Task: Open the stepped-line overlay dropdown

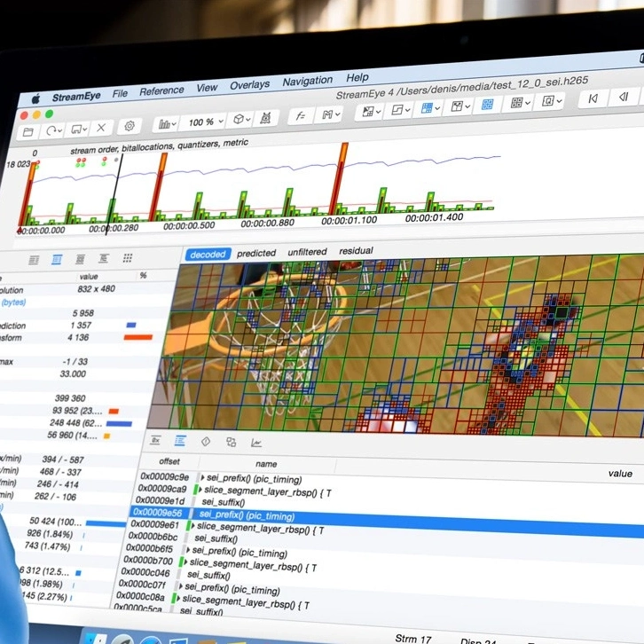Action: (x=400, y=109)
